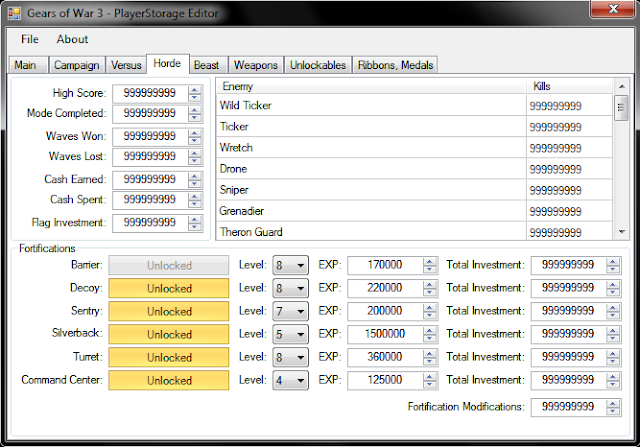The image size is (640, 447).
Task: Open the Barrier Level dropdown
Action: coord(291,265)
